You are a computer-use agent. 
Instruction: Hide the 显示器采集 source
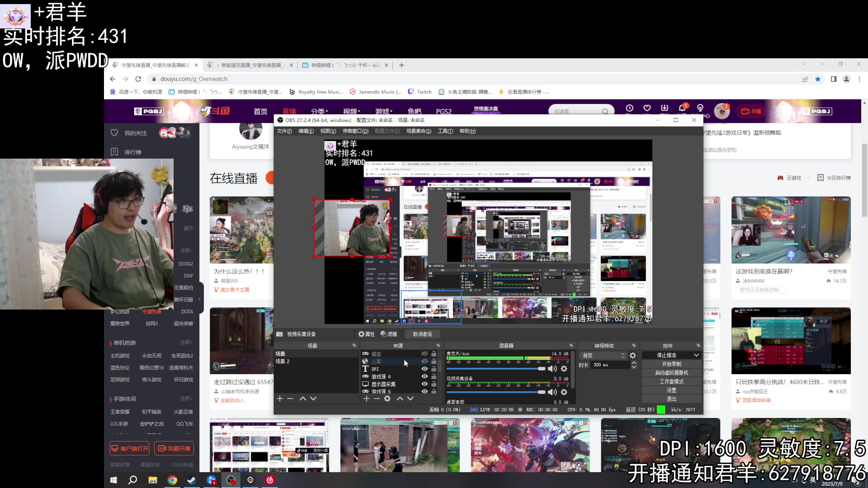coord(425,384)
